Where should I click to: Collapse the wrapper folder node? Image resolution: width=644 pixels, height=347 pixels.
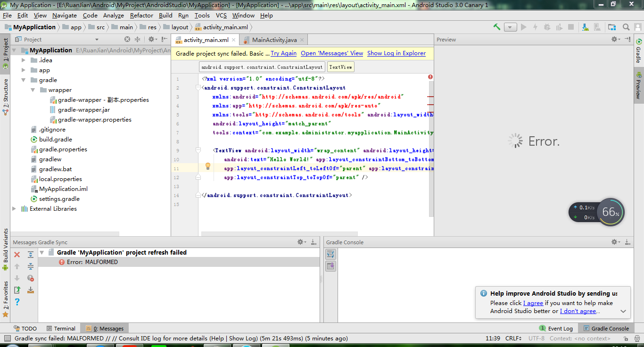[33, 90]
